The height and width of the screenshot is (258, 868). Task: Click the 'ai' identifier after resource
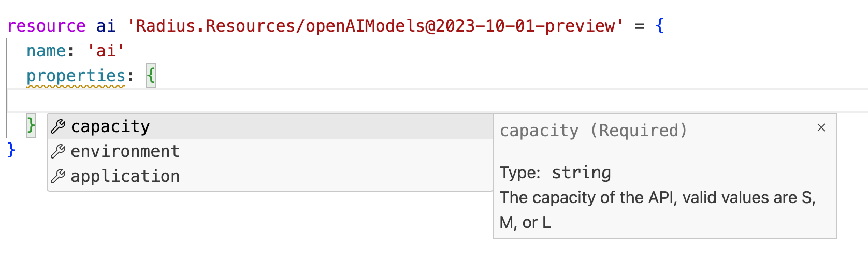point(106,26)
